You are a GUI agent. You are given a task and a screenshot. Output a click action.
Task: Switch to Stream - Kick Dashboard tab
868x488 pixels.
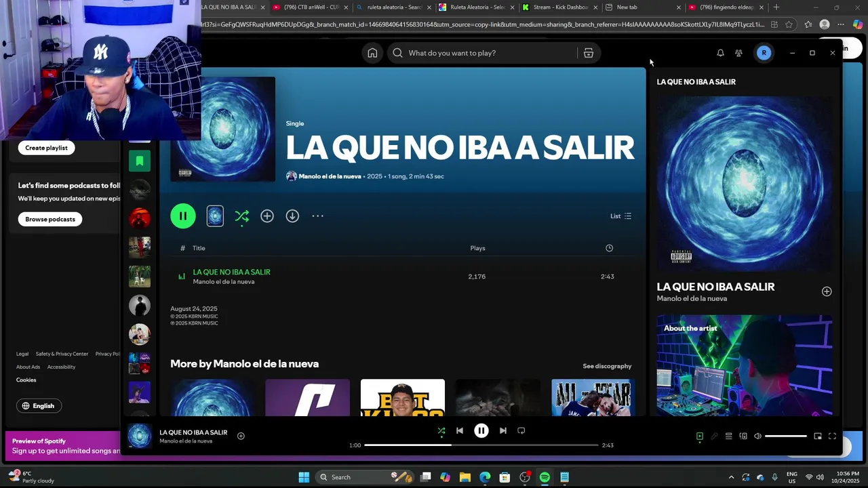tap(560, 7)
